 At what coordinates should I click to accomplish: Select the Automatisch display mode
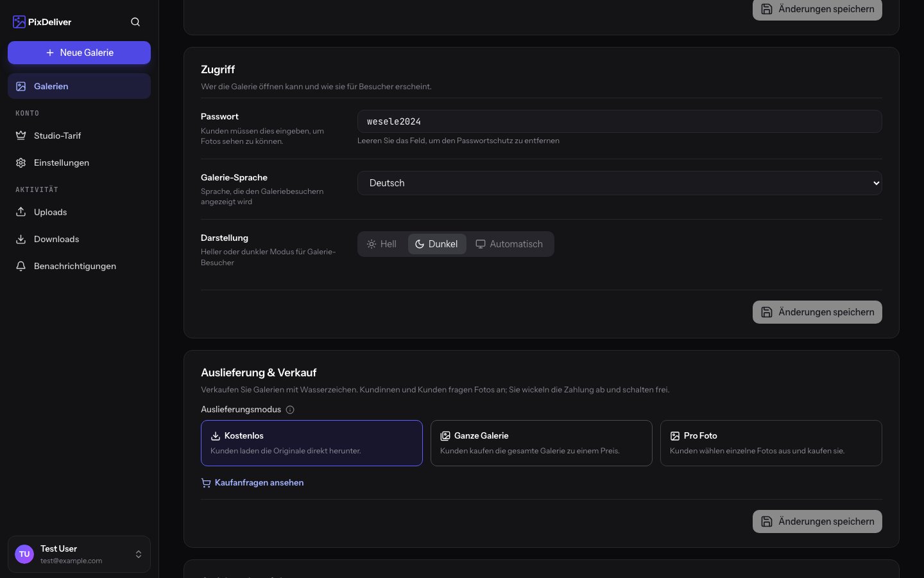coord(509,244)
